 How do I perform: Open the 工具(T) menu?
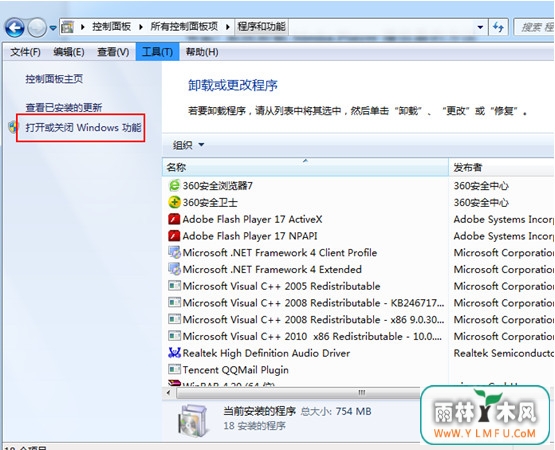[x=157, y=52]
